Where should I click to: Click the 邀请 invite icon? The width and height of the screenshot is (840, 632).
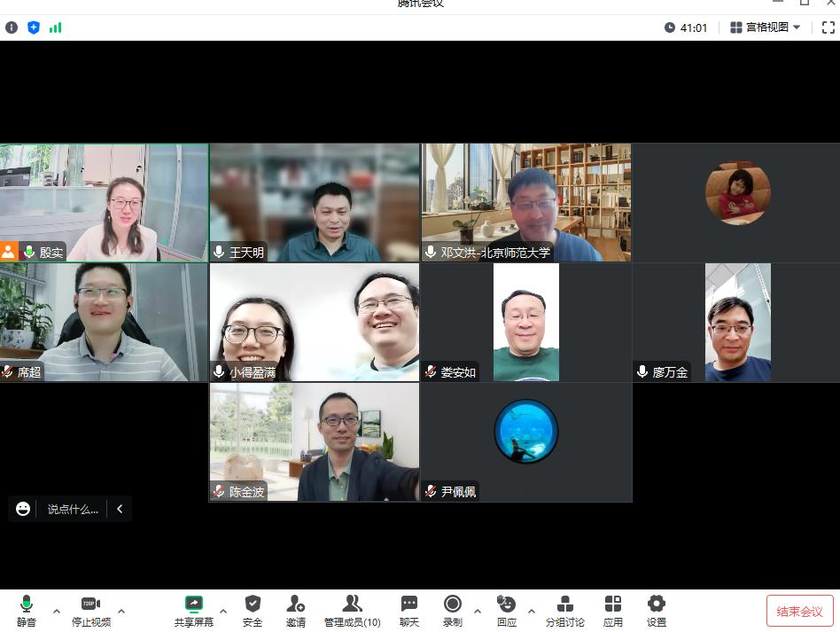296,610
